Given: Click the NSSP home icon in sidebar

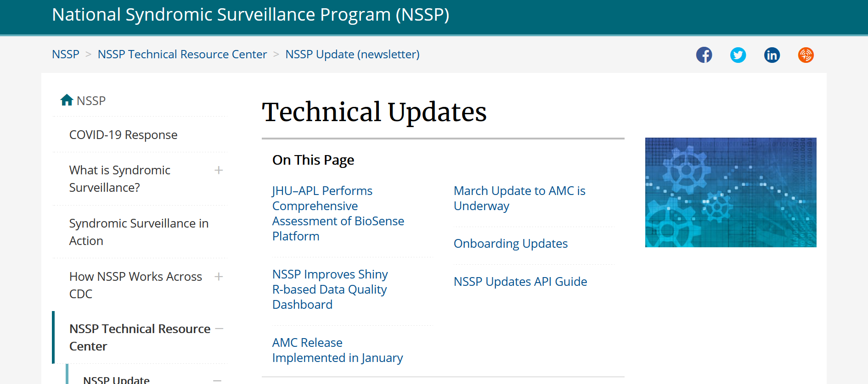Looking at the screenshot, I should 67,100.
